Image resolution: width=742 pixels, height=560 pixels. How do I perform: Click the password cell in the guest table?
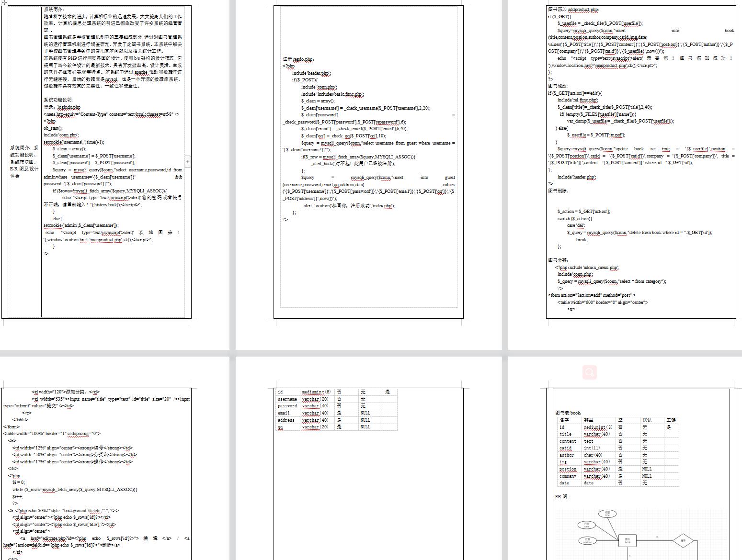[287, 406]
